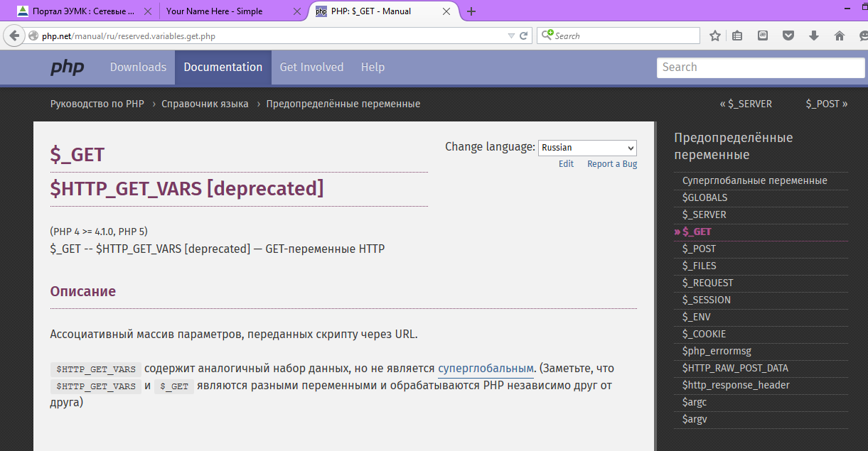
Task: Focus the php.net Search field
Action: tap(761, 67)
